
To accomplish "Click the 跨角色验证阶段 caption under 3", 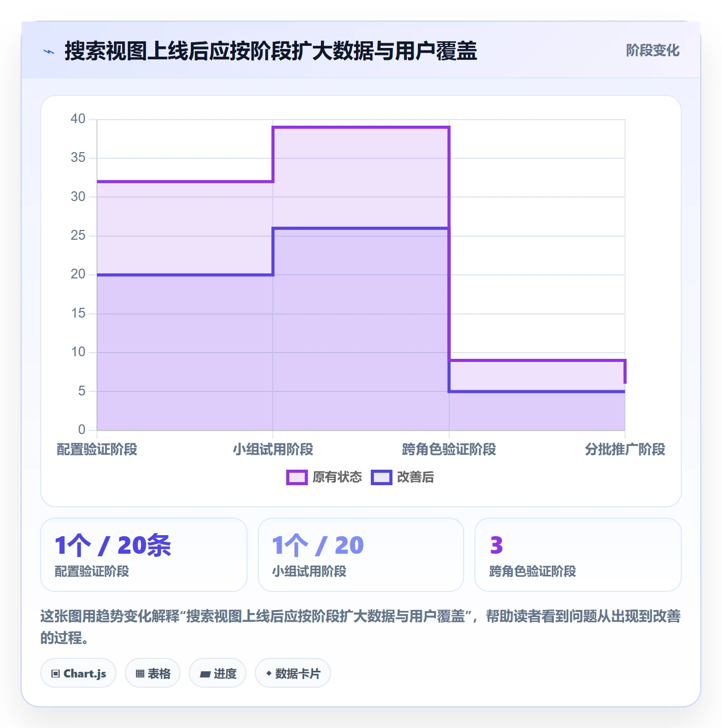I will click(533, 571).
